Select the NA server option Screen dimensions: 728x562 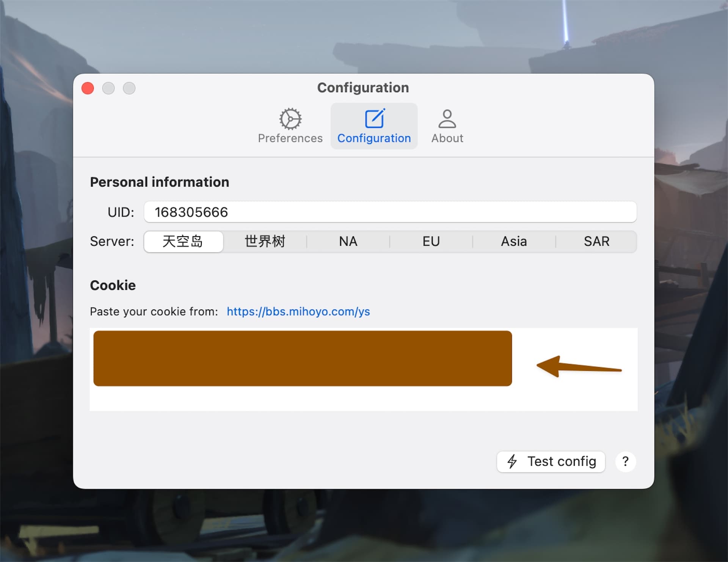tap(349, 241)
